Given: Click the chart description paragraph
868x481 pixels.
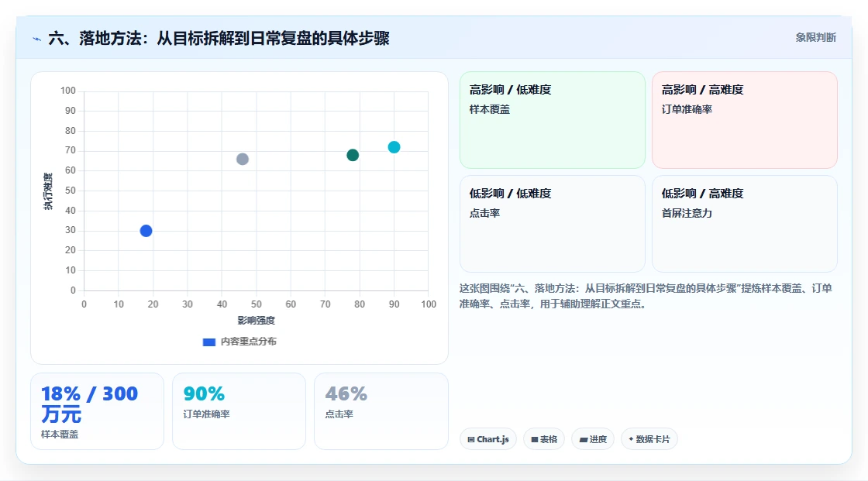Looking at the screenshot, I should [646, 296].
